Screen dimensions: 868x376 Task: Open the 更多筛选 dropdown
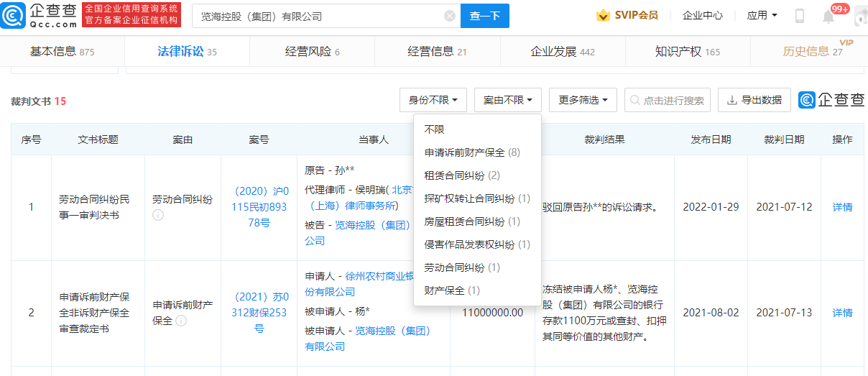pos(583,100)
